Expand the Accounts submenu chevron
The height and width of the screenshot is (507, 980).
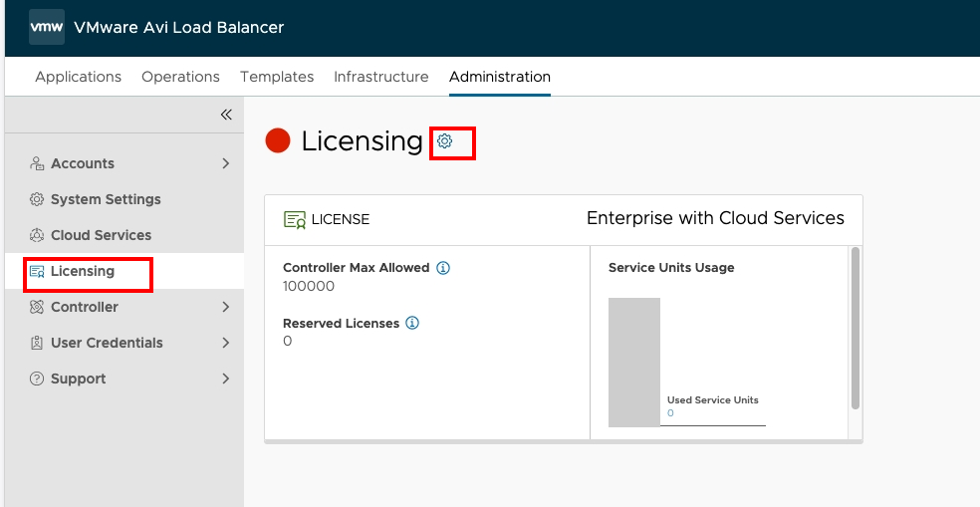(226, 163)
